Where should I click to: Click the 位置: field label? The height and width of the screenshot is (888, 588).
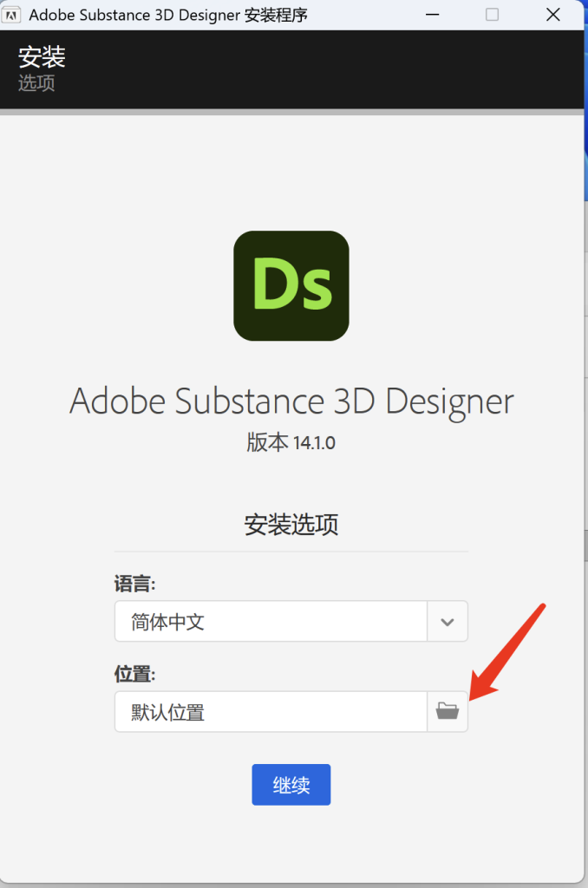tap(134, 675)
